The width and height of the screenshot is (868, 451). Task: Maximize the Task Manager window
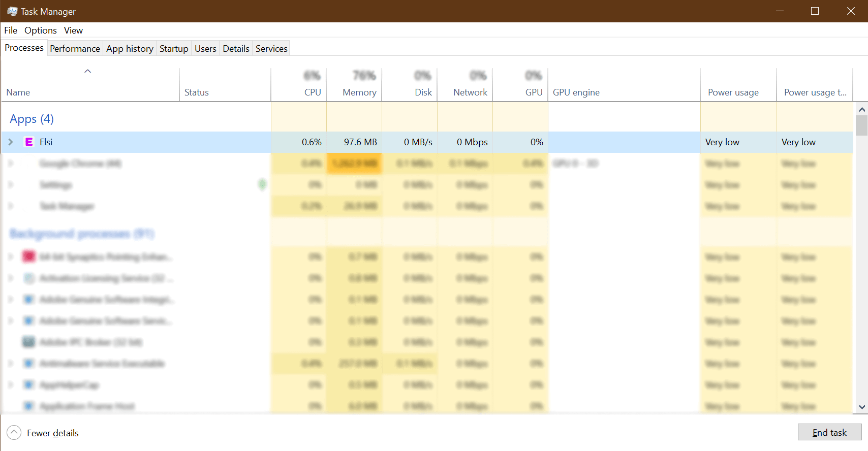815,11
